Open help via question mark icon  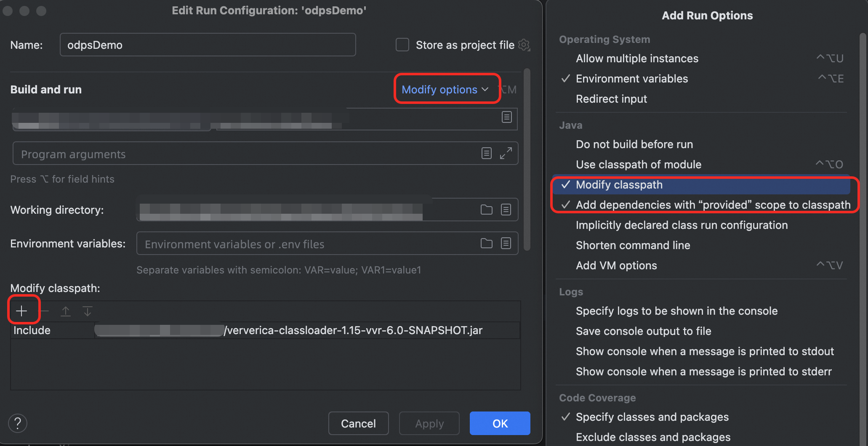coord(18,423)
